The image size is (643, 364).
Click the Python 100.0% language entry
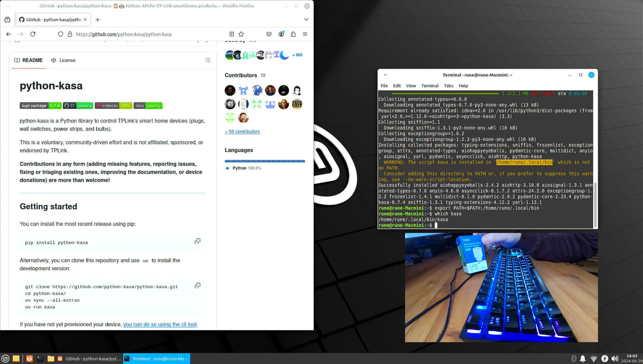[244, 168]
